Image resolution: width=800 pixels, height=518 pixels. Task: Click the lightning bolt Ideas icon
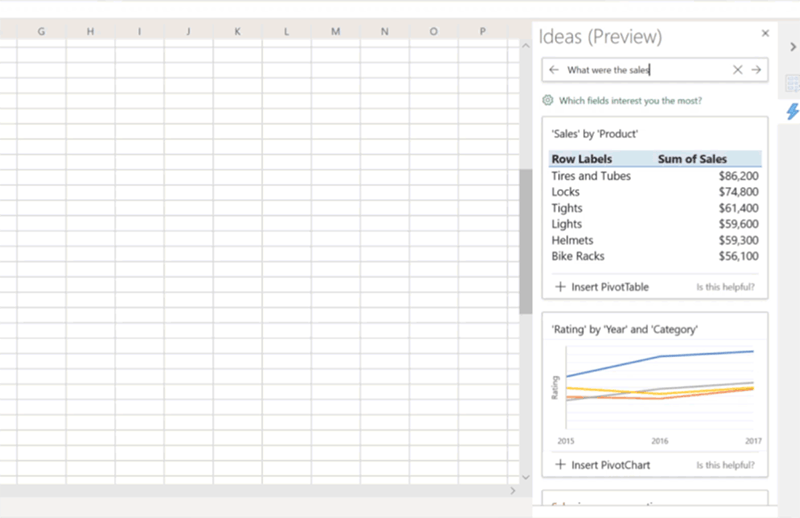[x=792, y=111]
